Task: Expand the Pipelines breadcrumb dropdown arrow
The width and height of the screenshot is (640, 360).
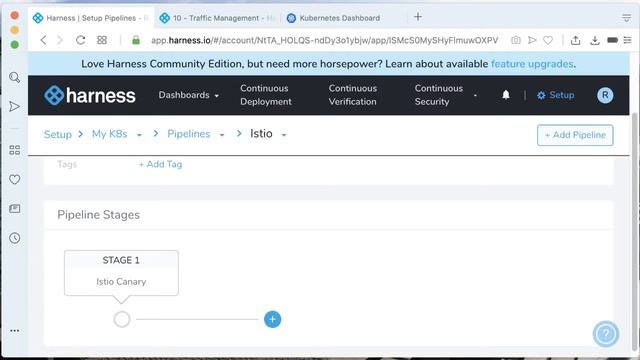Action: 222,135
